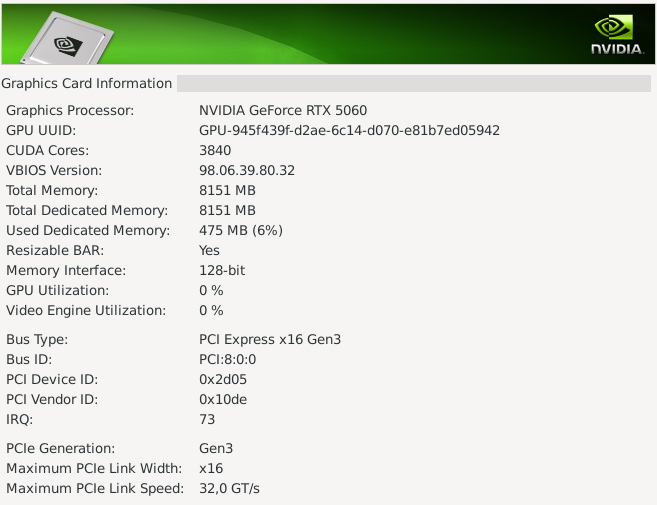
Task: Select the GPU Utilization label
Action: pos(57,290)
